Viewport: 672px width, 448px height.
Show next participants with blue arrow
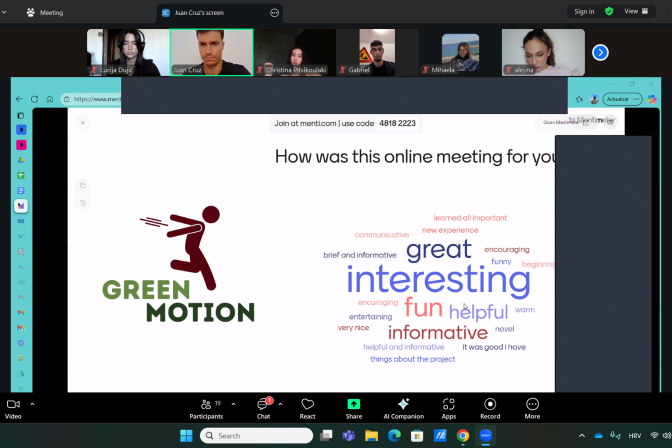(600, 52)
